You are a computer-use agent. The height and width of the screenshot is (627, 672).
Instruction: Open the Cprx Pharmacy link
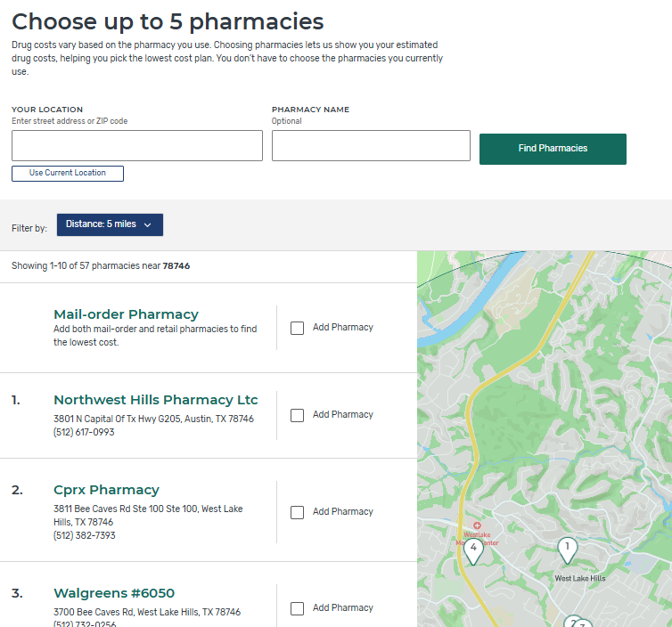[106, 490]
